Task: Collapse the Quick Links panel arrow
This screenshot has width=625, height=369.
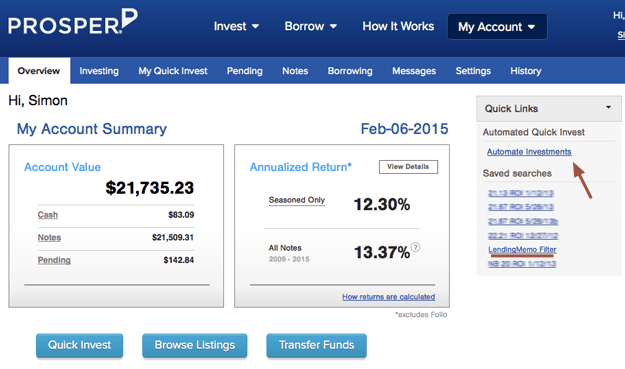Action: [608, 107]
